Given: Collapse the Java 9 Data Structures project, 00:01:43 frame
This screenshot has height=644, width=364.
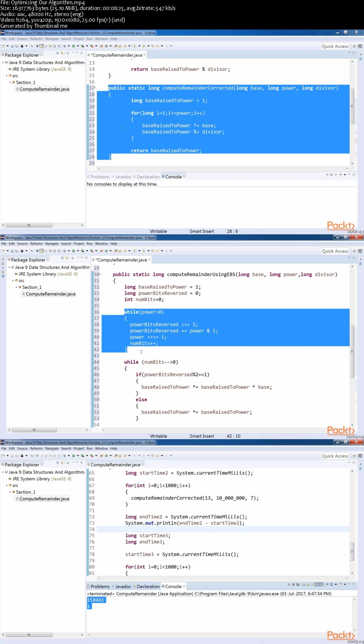Looking at the screenshot, I should pyautogui.click(x=3, y=63).
